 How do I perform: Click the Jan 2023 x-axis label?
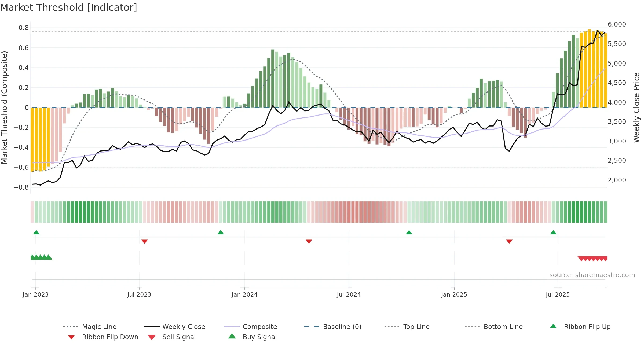36,294
